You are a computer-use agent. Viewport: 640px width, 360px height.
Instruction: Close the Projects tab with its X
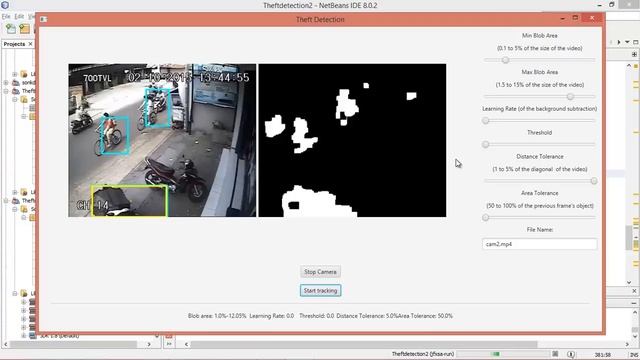30,44
